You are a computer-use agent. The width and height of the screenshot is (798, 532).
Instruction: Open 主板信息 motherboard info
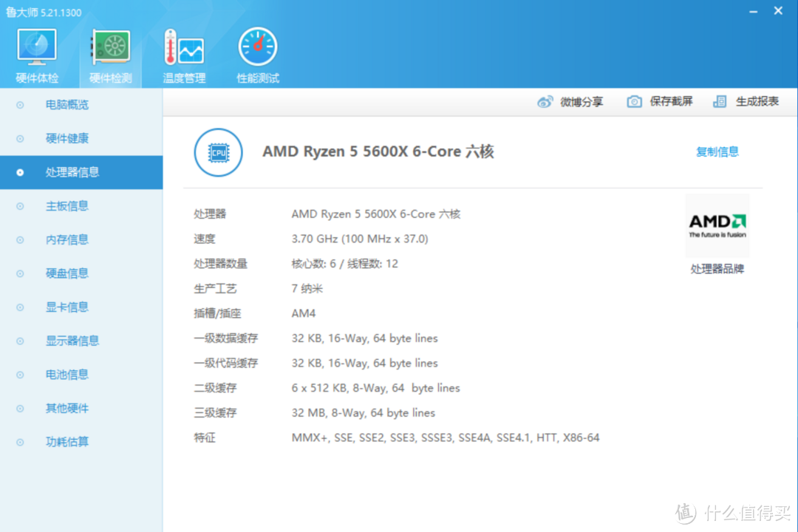[x=67, y=206]
